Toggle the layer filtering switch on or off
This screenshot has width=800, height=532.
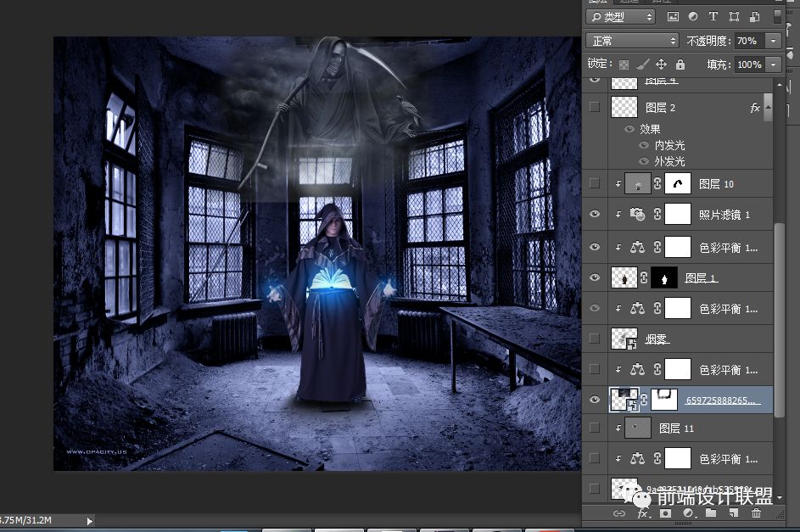(777, 17)
